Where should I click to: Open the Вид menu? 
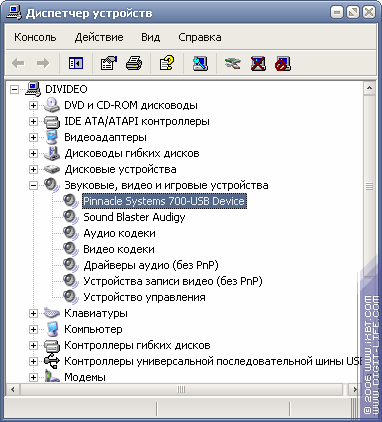[151, 37]
